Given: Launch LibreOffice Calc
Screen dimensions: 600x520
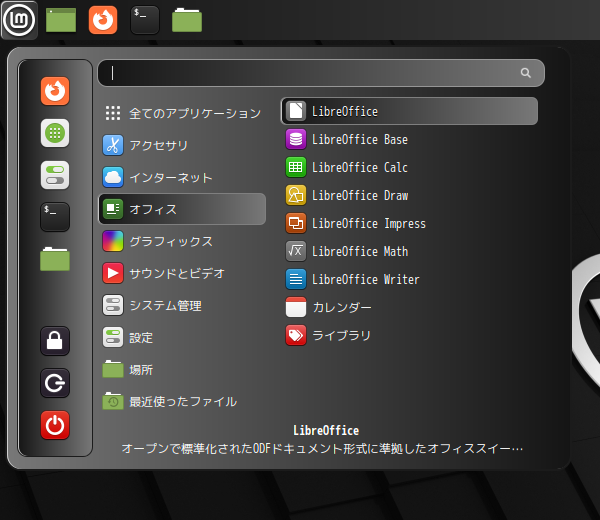Looking at the screenshot, I should click(x=409, y=168).
